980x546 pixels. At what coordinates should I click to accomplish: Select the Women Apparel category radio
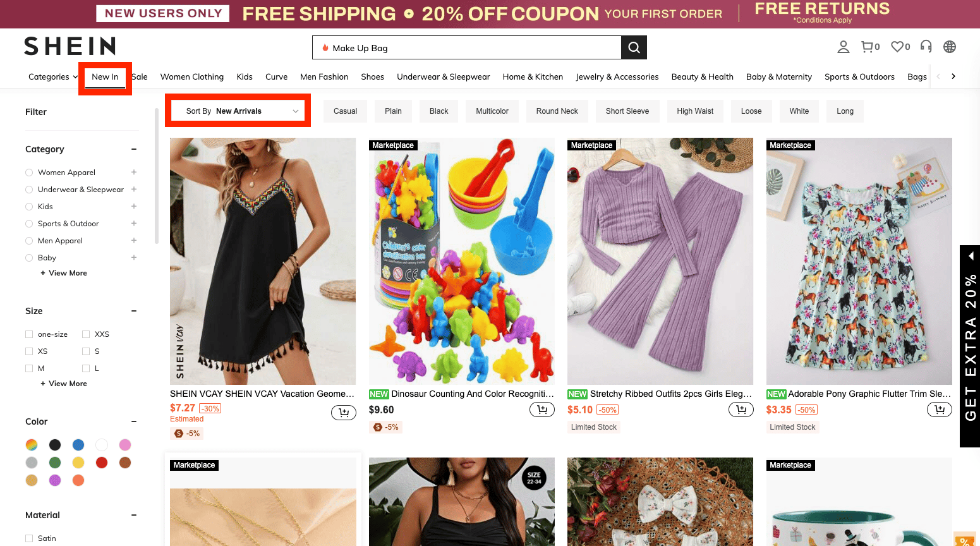tap(29, 173)
